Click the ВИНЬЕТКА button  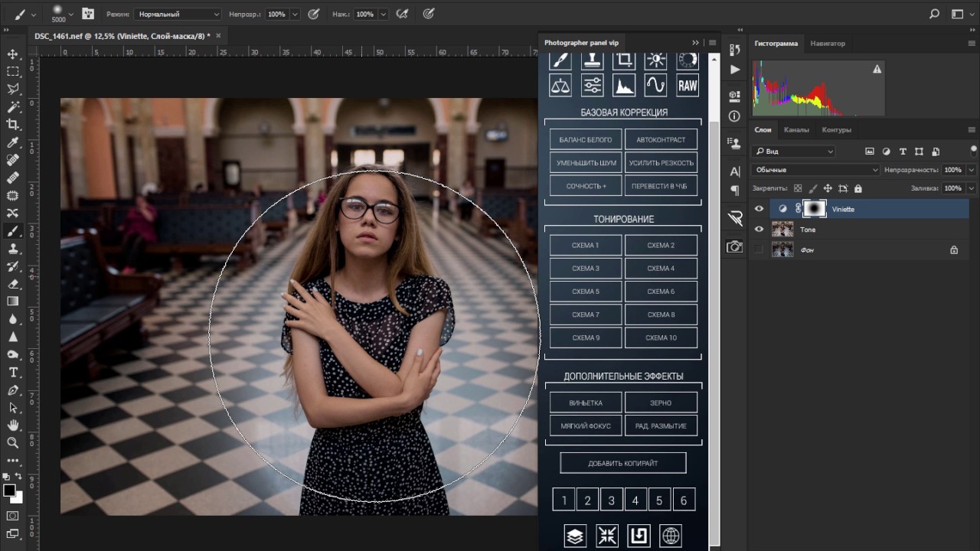[586, 403]
